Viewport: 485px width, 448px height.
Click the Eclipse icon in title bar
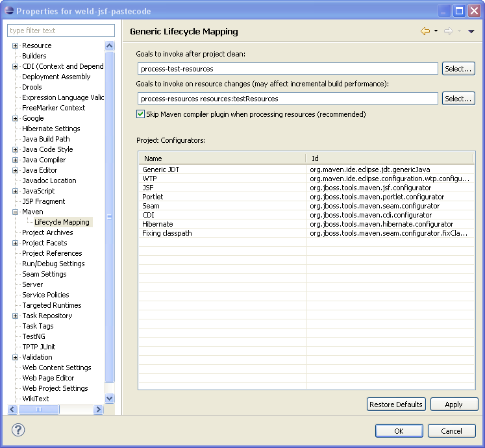(x=9, y=10)
